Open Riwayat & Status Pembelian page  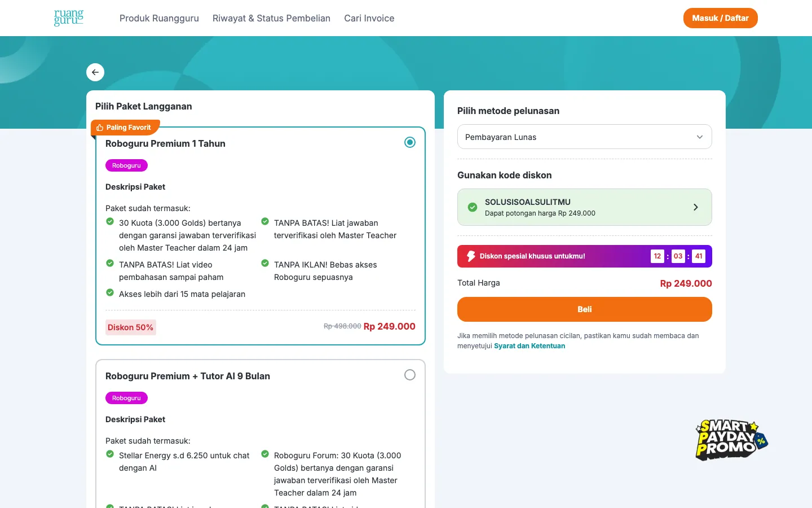pyautogui.click(x=271, y=18)
